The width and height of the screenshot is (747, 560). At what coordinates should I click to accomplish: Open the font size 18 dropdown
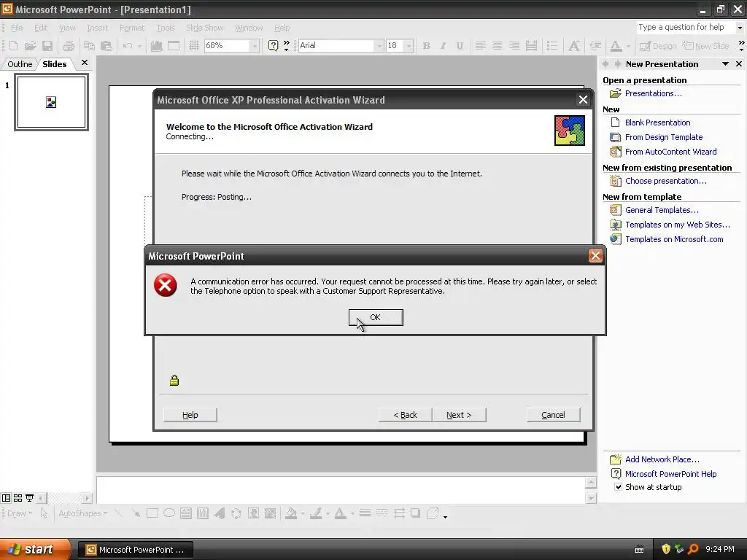point(409,46)
